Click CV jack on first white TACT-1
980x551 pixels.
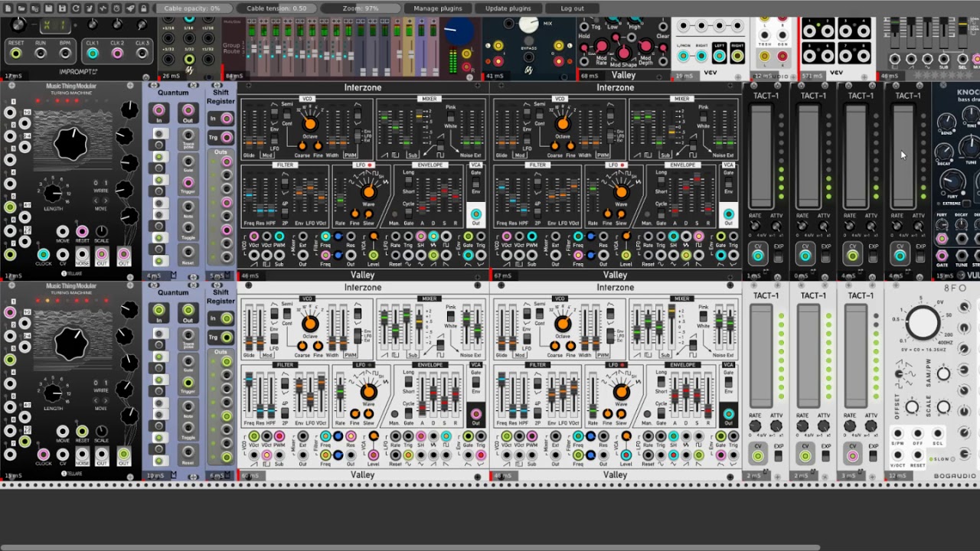tap(758, 455)
